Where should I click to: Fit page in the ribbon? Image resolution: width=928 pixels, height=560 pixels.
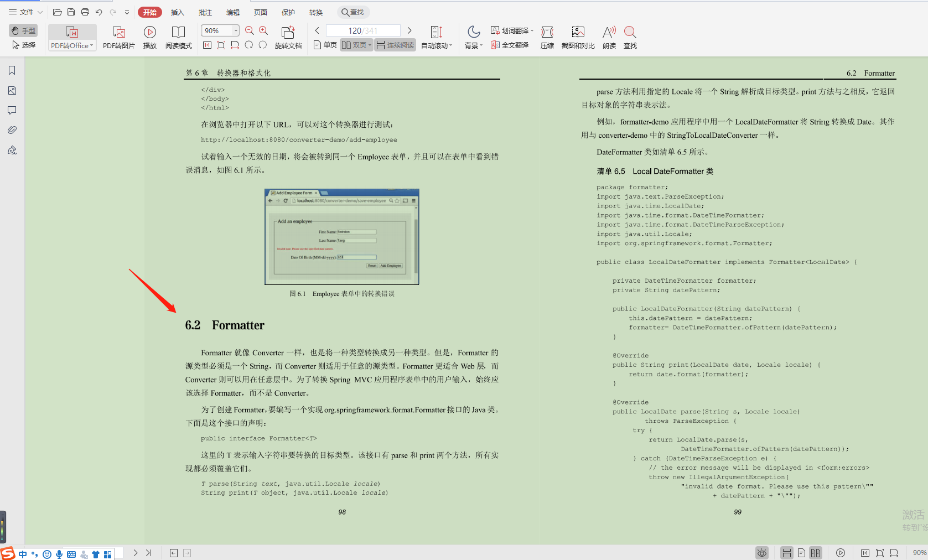pyautogui.click(x=221, y=45)
